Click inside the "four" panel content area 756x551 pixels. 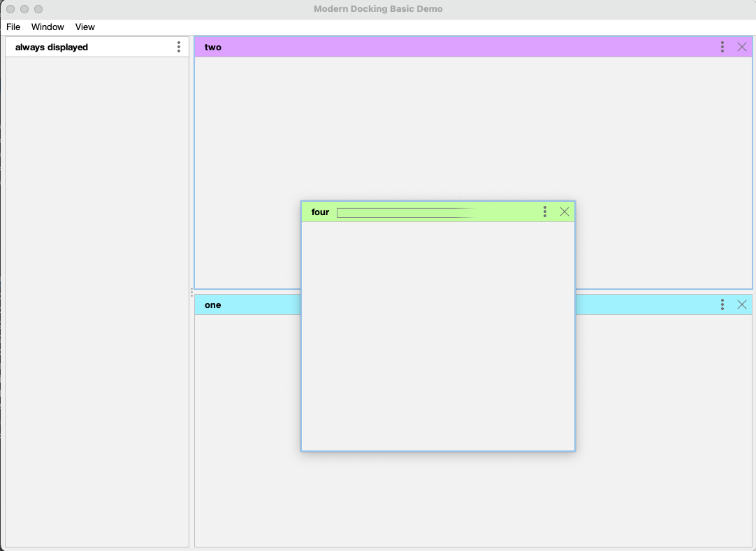tap(437, 335)
